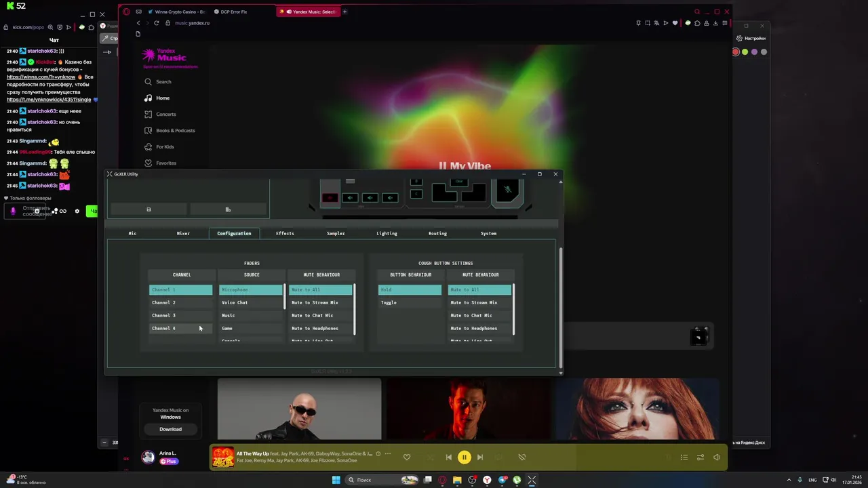
Task: Choose cough Mute to Headphones
Action: [479, 329]
